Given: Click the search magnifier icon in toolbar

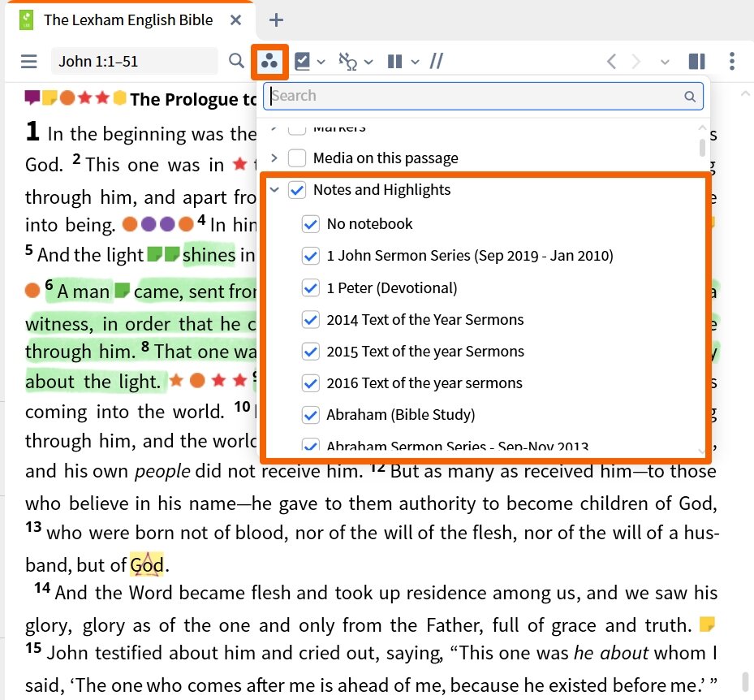Looking at the screenshot, I should pos(236,61).
